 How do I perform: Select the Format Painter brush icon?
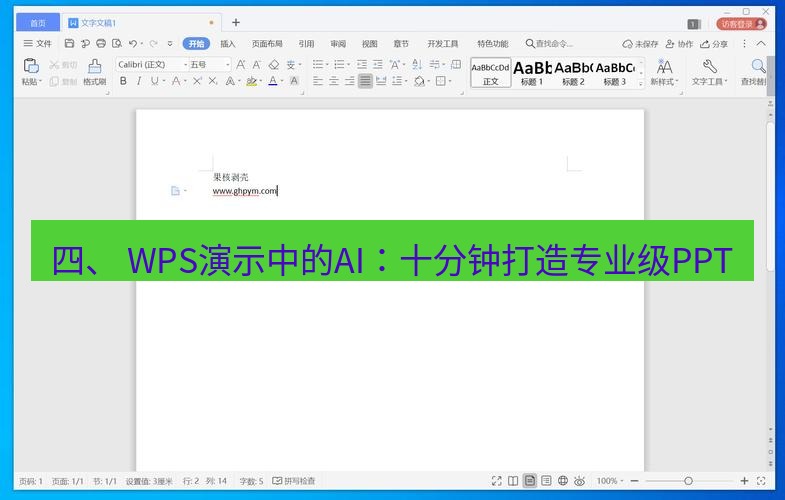95,66
